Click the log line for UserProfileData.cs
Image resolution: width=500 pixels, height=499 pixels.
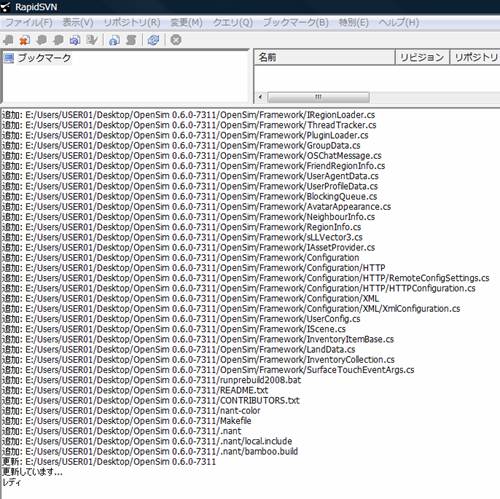190,186
